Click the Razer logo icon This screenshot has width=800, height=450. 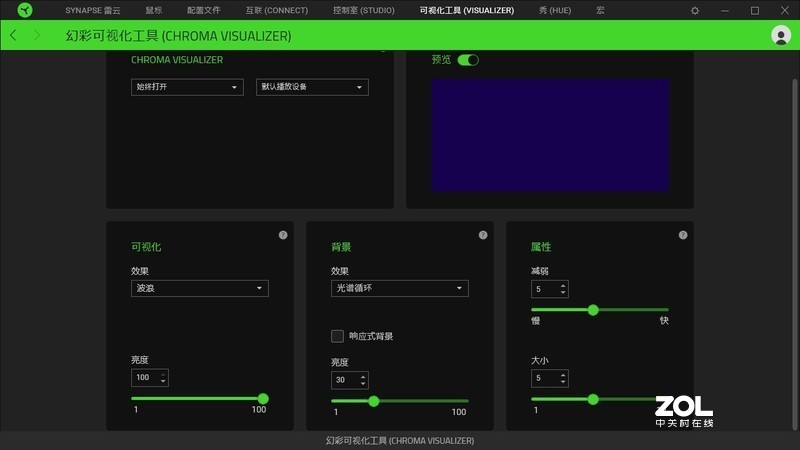(x=24, y=10)
